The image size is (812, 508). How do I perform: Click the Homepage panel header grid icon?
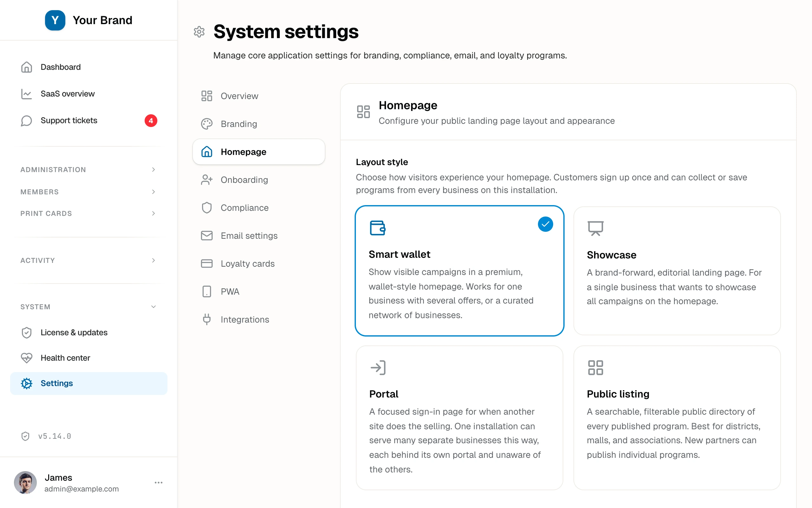(363, 112)
